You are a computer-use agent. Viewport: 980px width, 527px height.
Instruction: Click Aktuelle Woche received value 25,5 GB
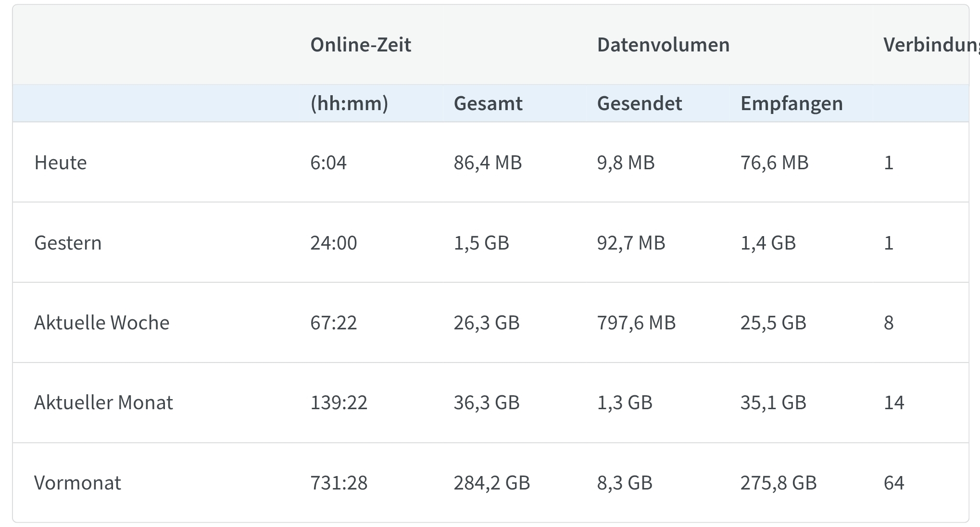click(773, 323)
